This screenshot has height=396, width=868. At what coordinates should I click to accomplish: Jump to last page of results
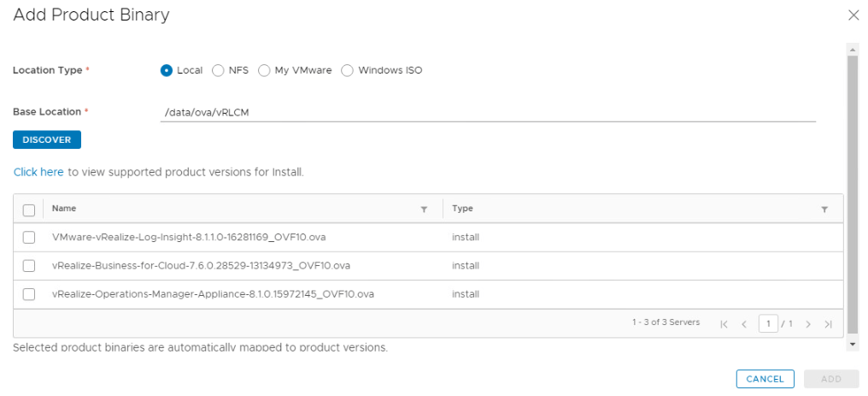[x=828, y=324]
